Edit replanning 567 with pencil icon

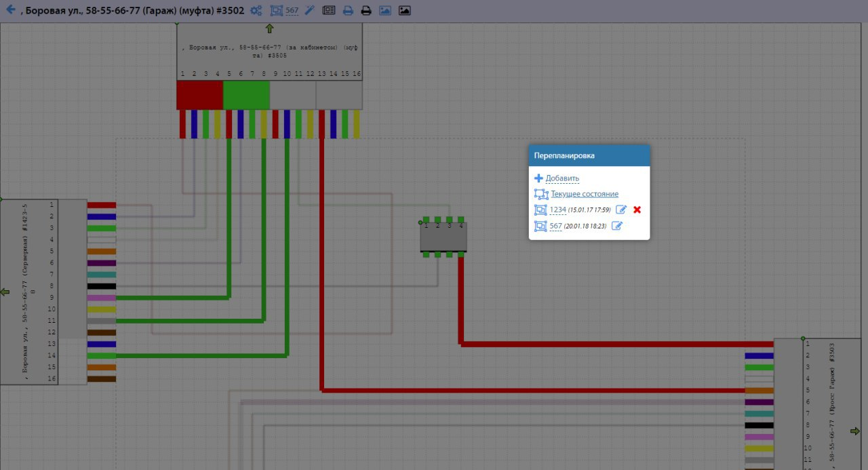pyautogui.click(x=617, y=226)
